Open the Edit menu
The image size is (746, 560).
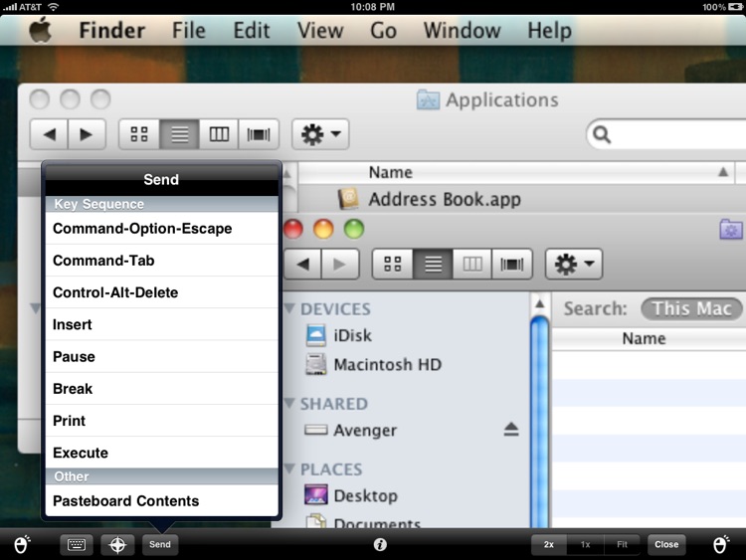(x=252, y=31)
